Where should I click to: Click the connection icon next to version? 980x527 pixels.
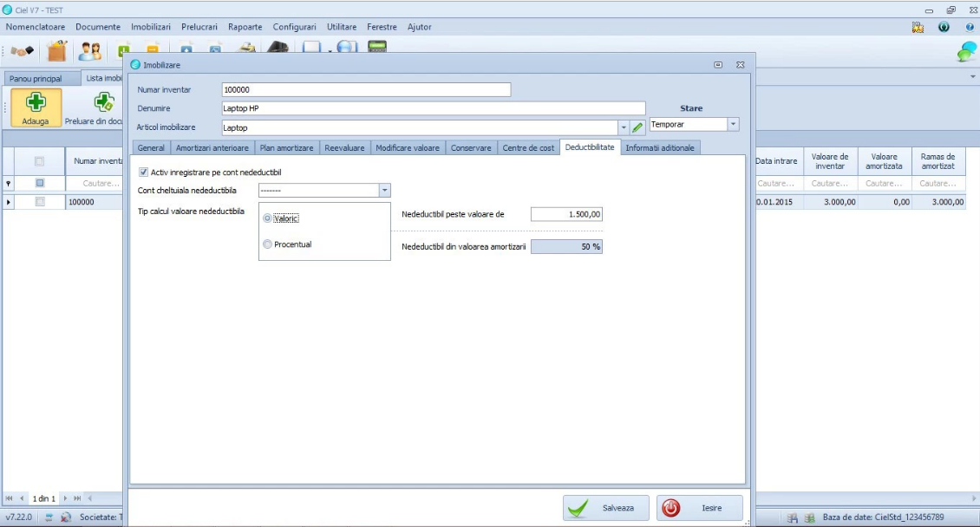click(x=49, y=517)
